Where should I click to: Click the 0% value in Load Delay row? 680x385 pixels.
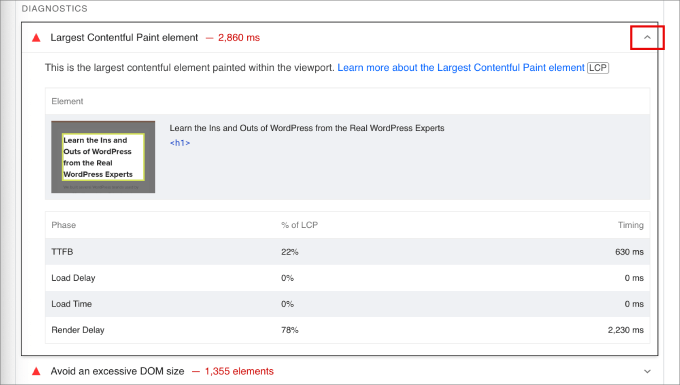pyautogui.click(x=288, y=278)
